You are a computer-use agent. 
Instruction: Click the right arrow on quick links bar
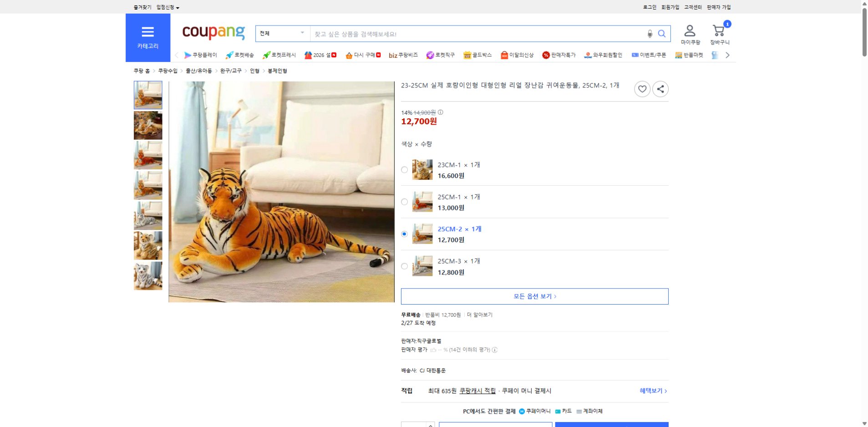(729, 55)
